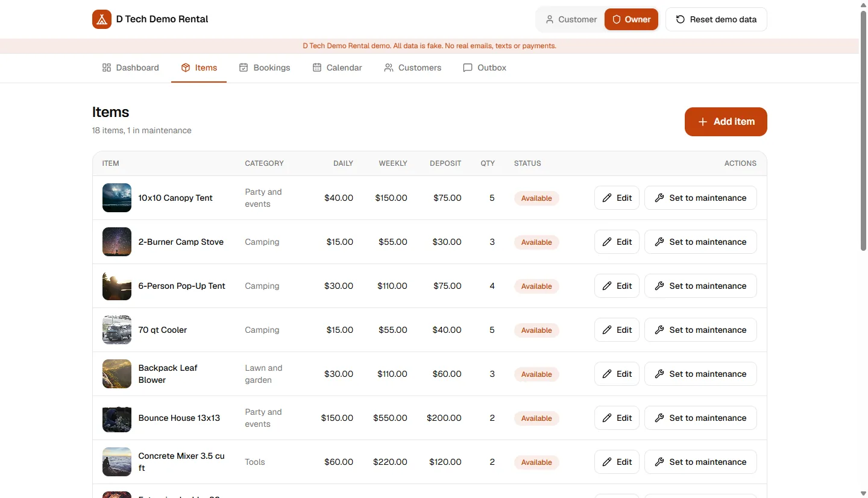Select the Items tab
The image size is (868, 498).
[x=199, y=68]
